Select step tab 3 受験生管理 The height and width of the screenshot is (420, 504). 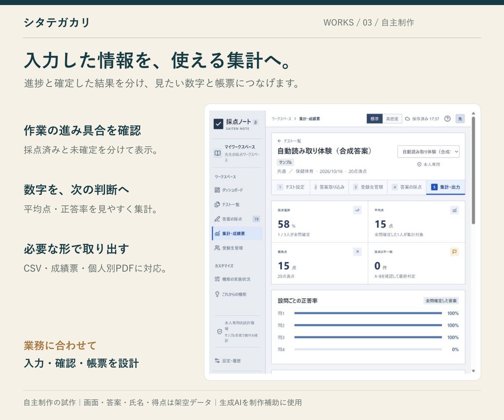click(x=368, y=187)
